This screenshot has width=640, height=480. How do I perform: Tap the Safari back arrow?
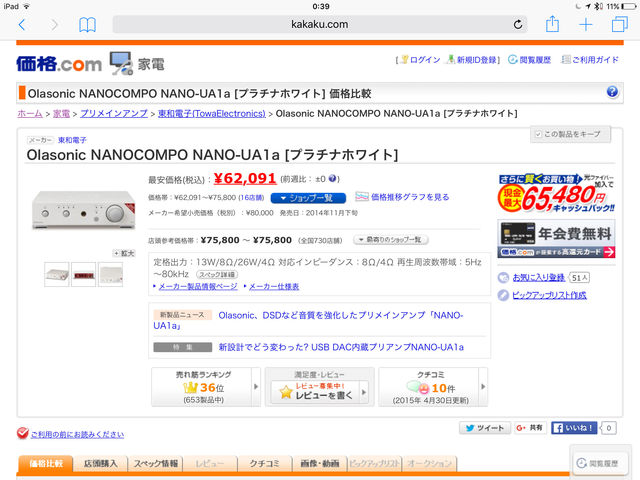(22, 25)
